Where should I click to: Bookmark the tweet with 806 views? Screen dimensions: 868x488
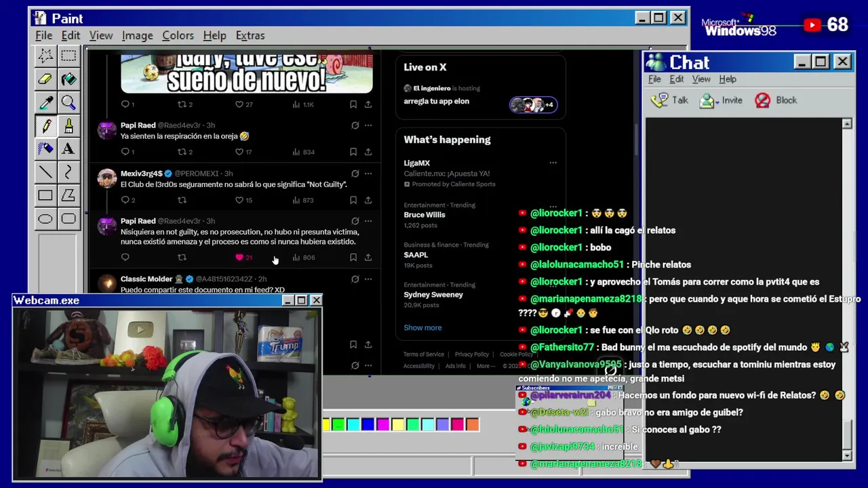pos(353,258)
